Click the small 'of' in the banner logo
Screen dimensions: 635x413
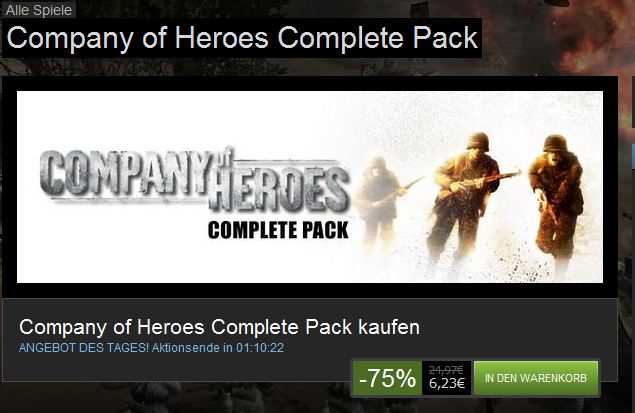pos(226,155)
